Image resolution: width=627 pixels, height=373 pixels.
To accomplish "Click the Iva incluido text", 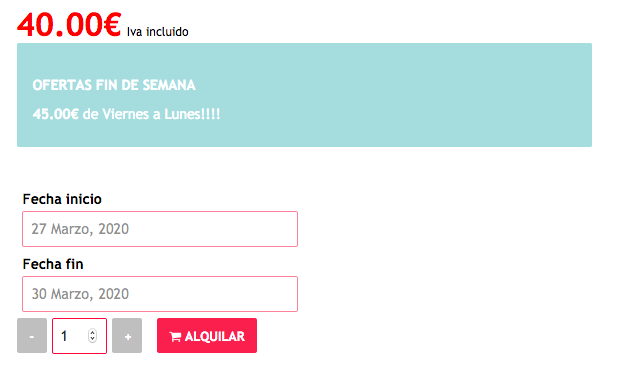I will tap(158, 32).
